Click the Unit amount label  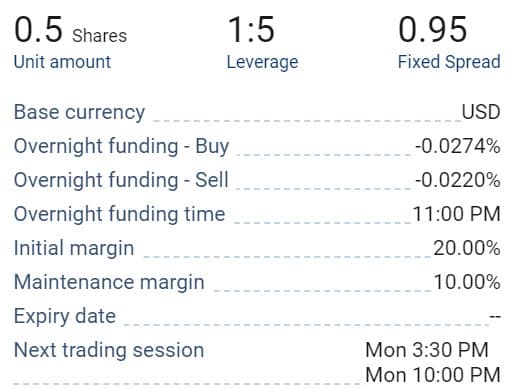pos(62,62)
